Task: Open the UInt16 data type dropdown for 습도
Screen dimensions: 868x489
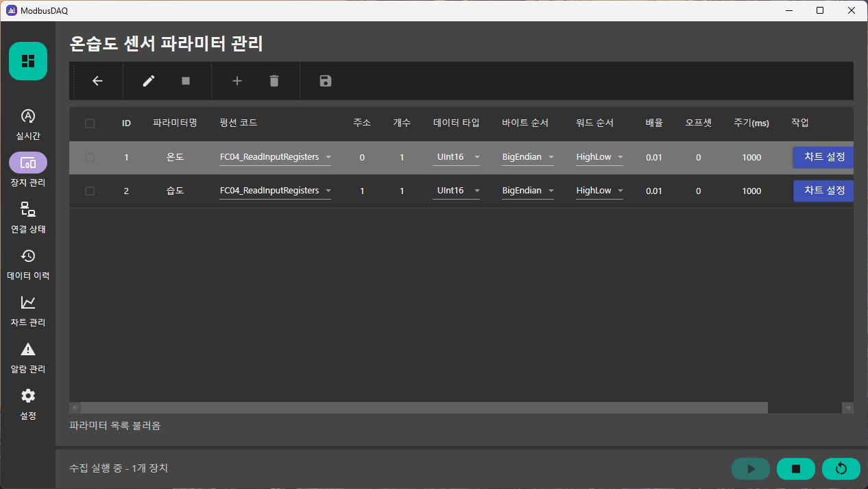Action: point(457,191)
